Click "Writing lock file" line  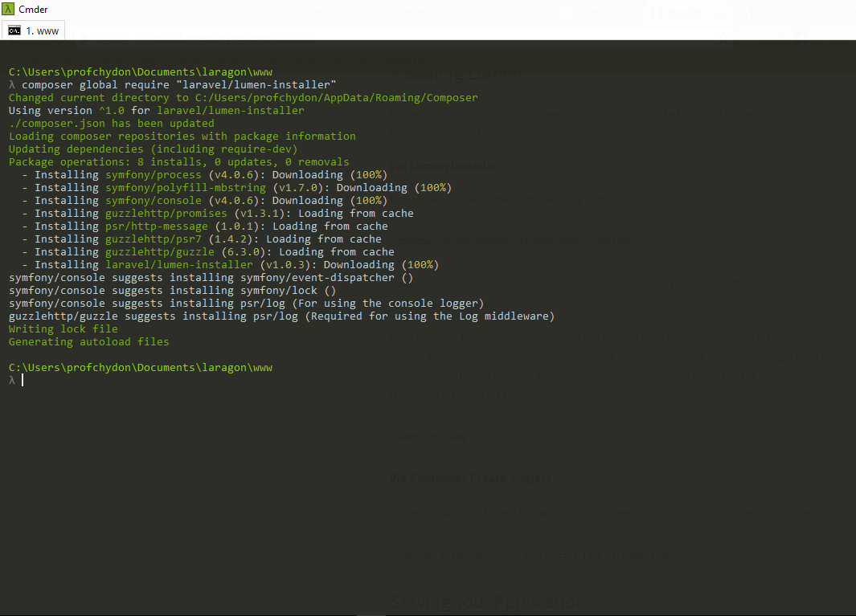(x=63, y=328)
